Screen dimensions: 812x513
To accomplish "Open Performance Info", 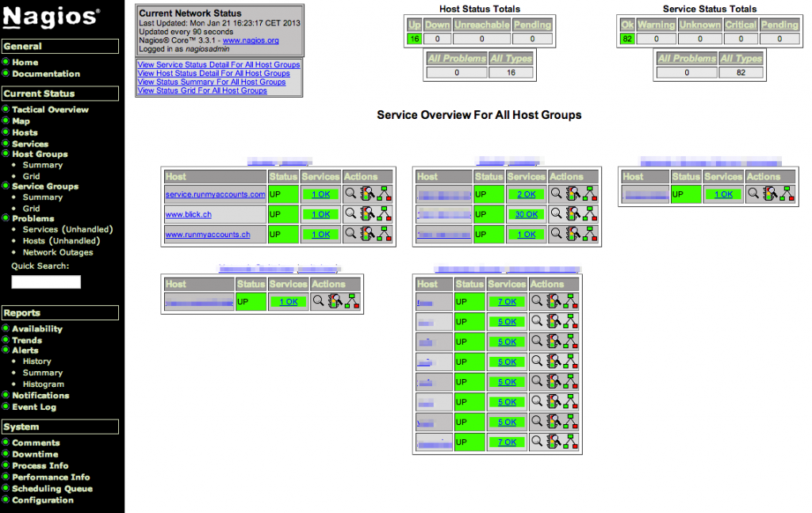I will [51, 477].
